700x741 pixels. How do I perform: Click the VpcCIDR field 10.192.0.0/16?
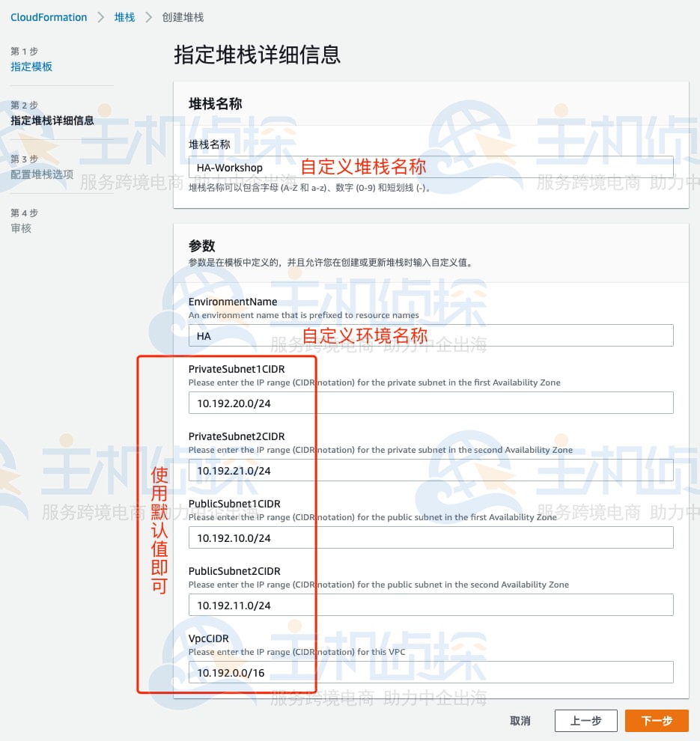pos(430,672)
